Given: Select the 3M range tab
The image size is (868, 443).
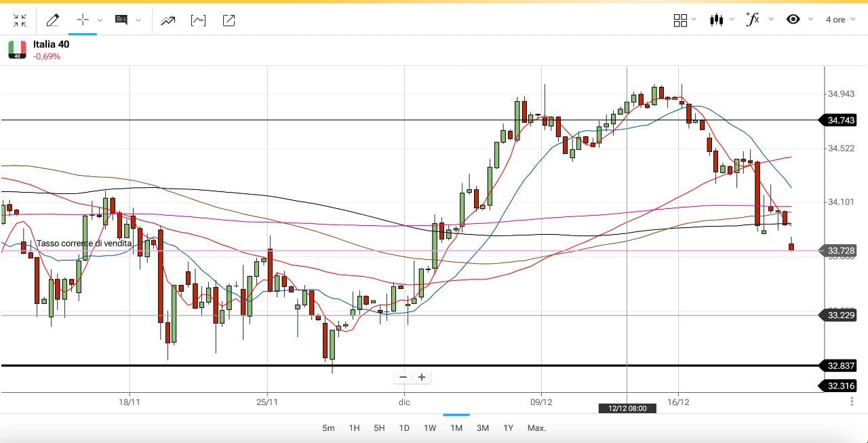Looking at the screenshot, I should 483,428.
